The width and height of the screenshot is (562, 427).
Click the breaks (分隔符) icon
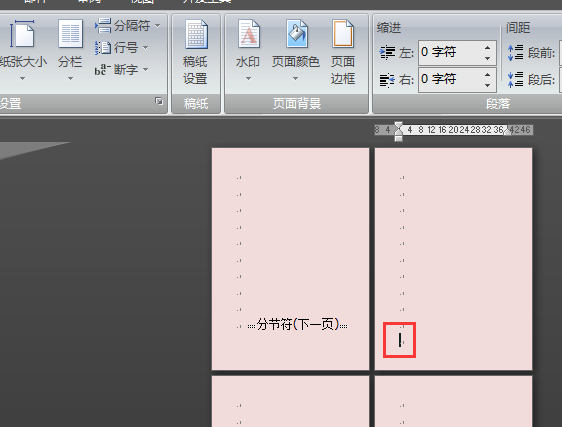[x=103, y=25]
